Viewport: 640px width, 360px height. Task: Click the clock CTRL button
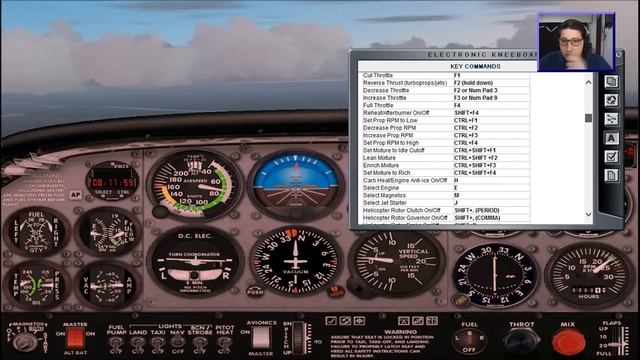[x=124, y=192]
